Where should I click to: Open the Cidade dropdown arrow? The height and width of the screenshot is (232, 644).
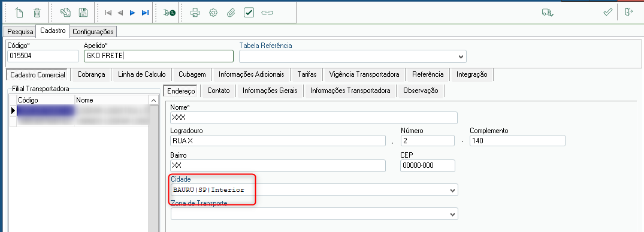[x=452, y=190]
